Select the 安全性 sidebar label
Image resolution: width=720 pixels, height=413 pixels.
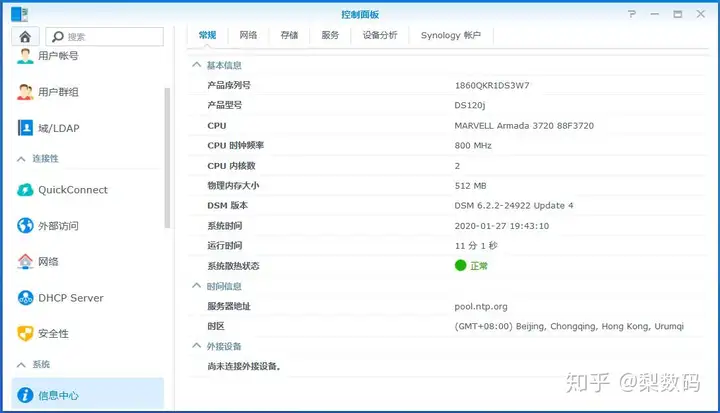53,334
